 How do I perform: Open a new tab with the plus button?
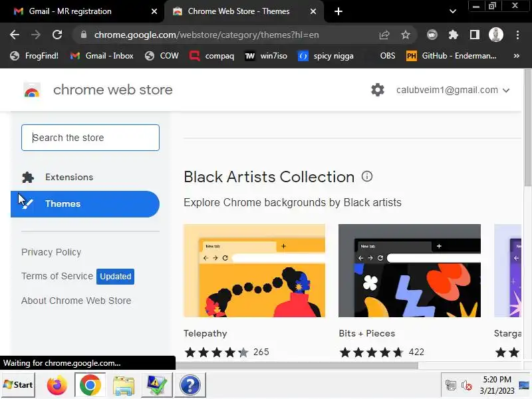point(338,11)
